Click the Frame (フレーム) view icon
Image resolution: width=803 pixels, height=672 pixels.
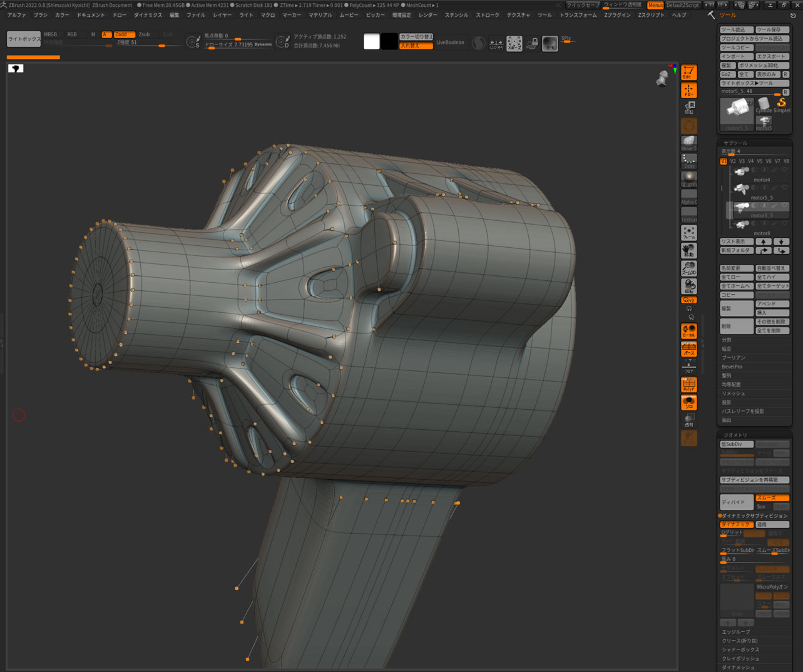688,233
